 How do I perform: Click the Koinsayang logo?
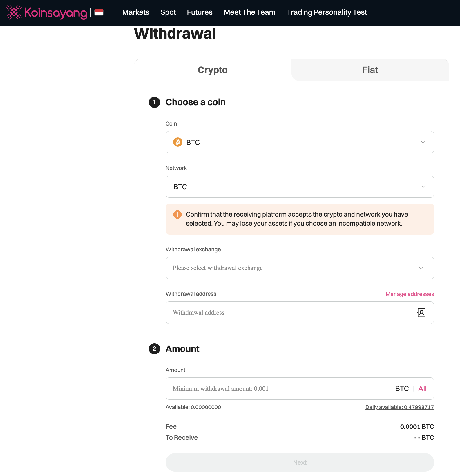(47, 12)
